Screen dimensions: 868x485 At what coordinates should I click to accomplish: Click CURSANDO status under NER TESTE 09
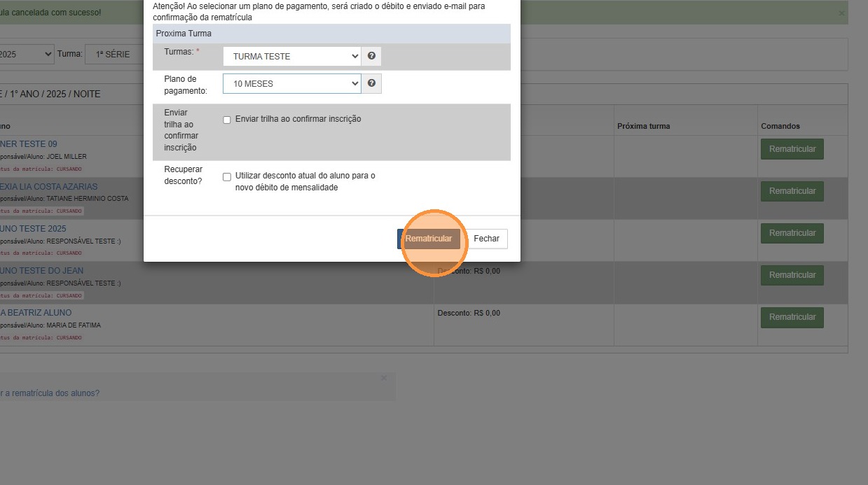pos(68,169)
